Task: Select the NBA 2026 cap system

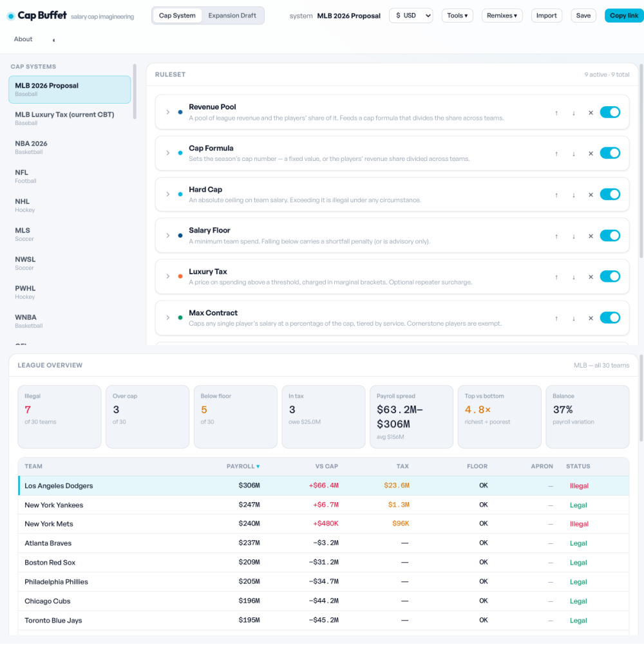Action: (70, 147)
